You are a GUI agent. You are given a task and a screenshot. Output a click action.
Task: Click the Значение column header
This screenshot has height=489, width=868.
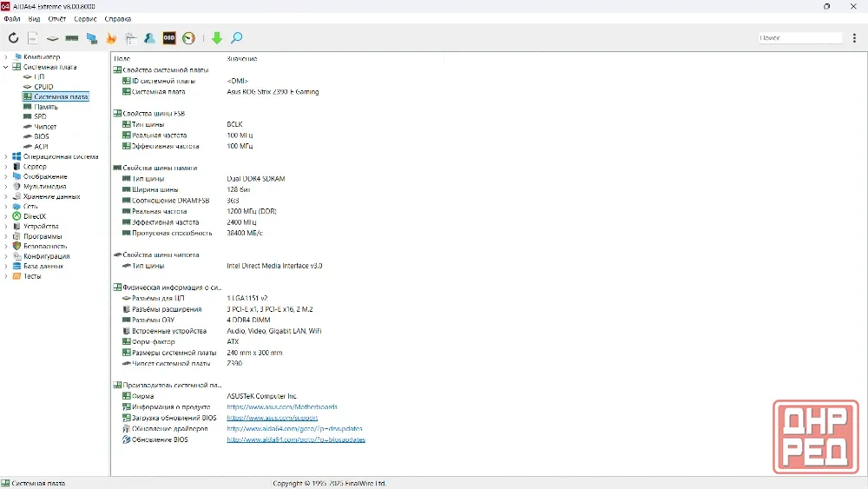(x=242, y=58)
